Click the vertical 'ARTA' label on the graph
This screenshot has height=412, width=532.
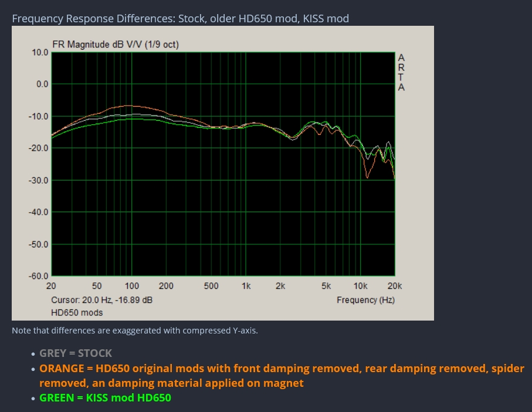401,73
